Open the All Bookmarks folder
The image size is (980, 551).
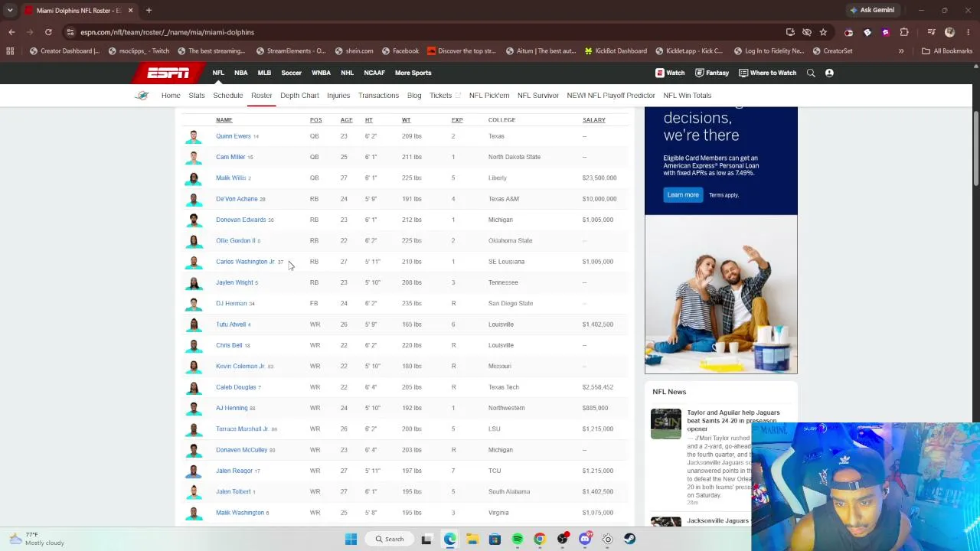[x=947, y=51]
